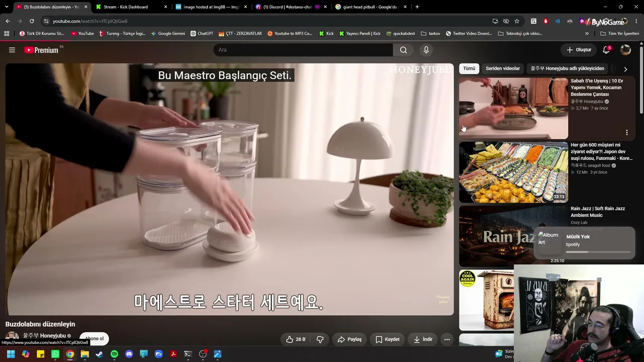Image resolution: width=644 pixels, height=362 pixels.
Task: Open a new browser tab with plus
Action: (417, 7)
